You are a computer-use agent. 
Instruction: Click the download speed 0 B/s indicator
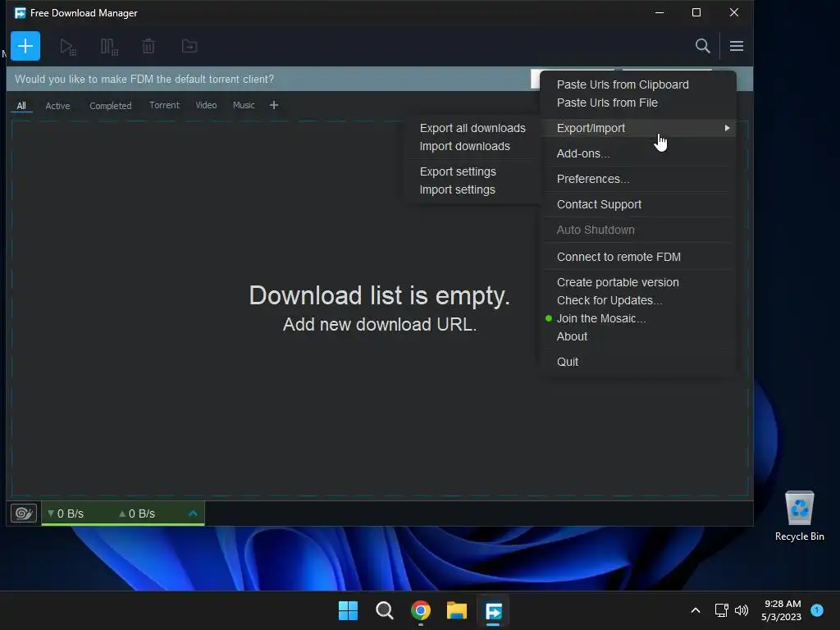(x=66, y=514)
